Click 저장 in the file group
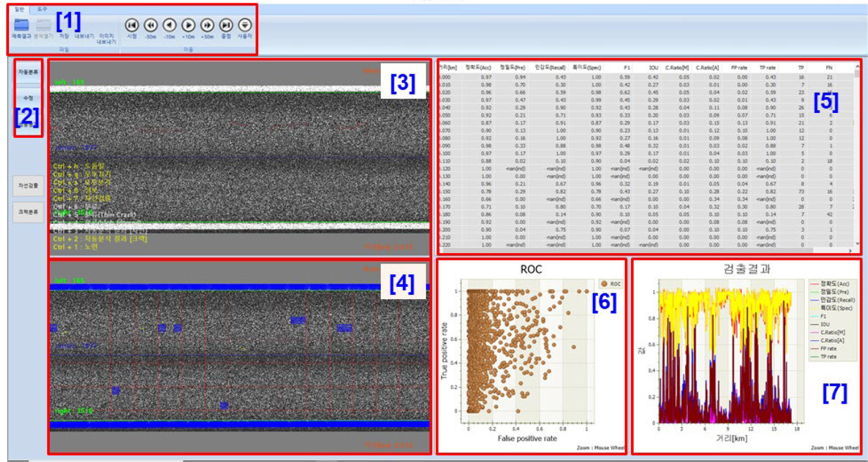 [x=64, y=36]
